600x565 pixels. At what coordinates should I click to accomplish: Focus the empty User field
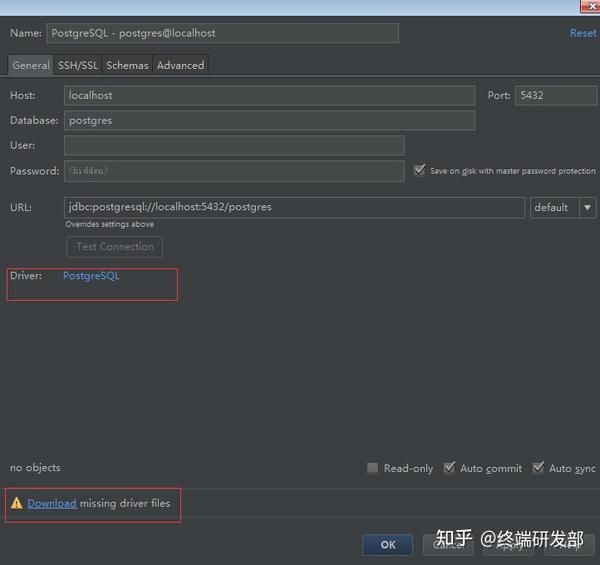tap(234, 145)
